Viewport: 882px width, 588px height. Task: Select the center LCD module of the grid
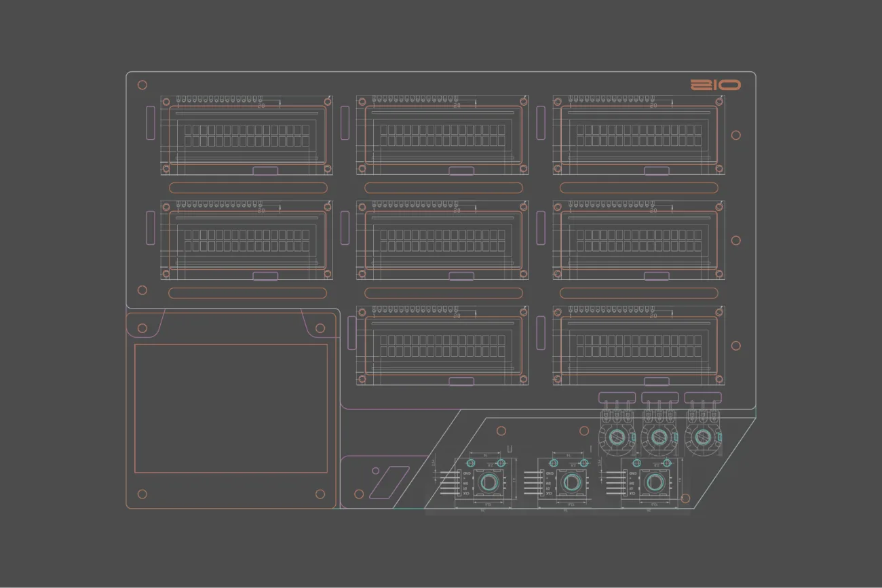click(x=442, y=240)
